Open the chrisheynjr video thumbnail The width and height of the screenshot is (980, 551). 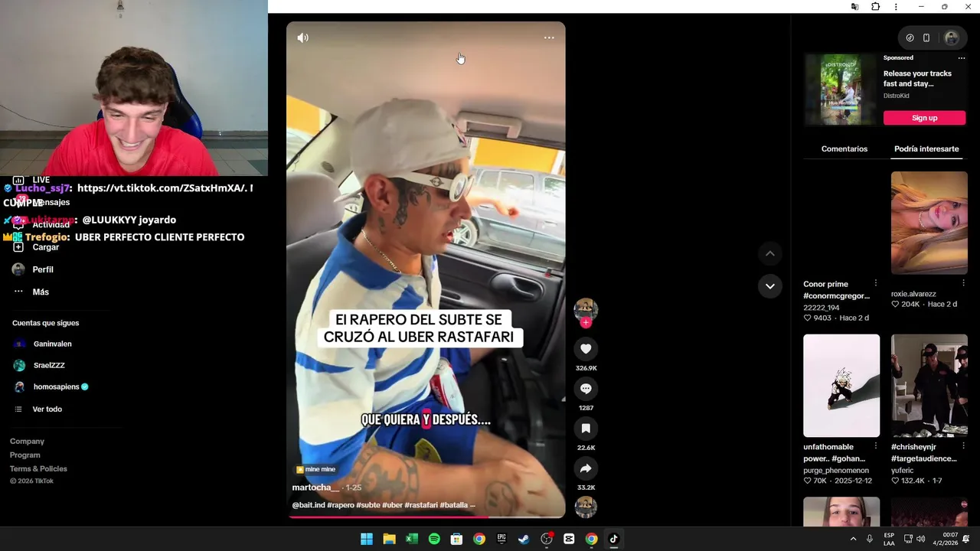[929, 386]
